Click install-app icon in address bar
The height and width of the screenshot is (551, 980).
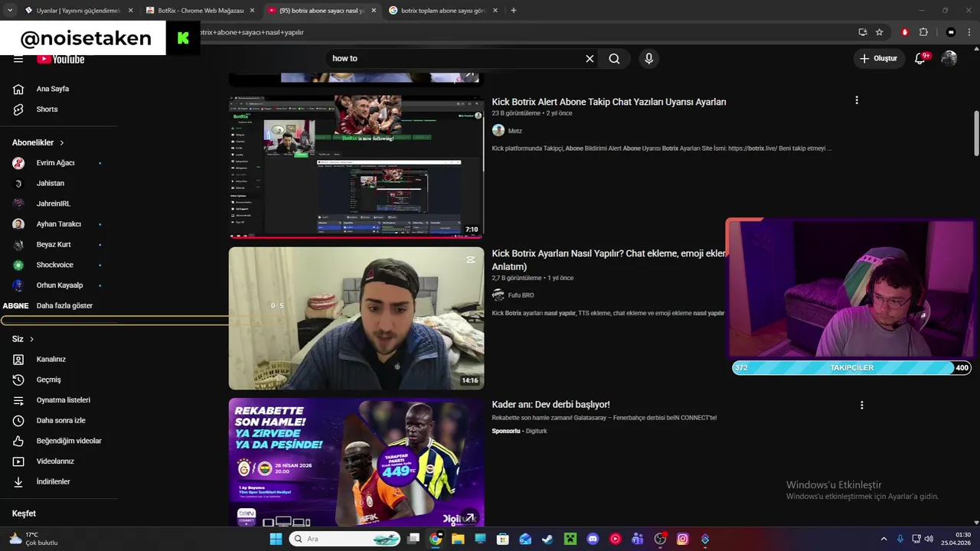click(863, 32)
